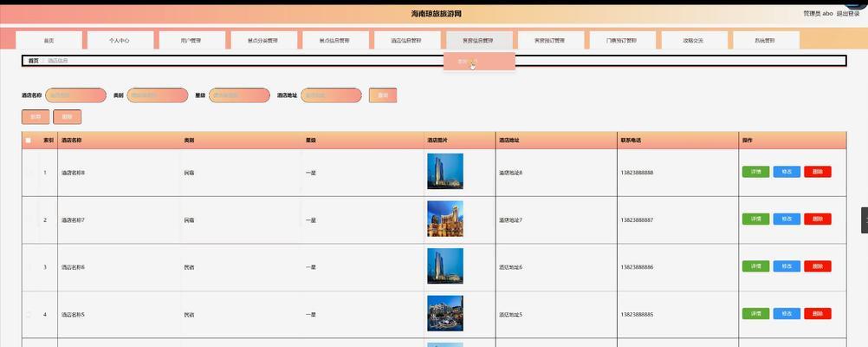868x347 pixels.
Task: Switch to the 用户管理 tab
Action: coord(192,41)
